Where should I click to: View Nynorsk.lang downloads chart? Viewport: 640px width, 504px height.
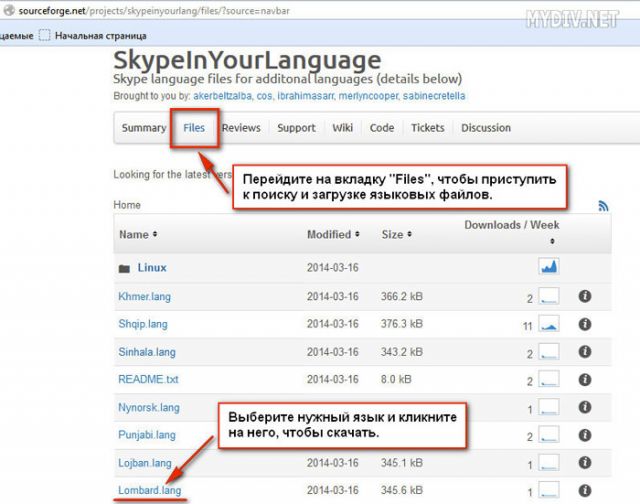pos(549,407)
